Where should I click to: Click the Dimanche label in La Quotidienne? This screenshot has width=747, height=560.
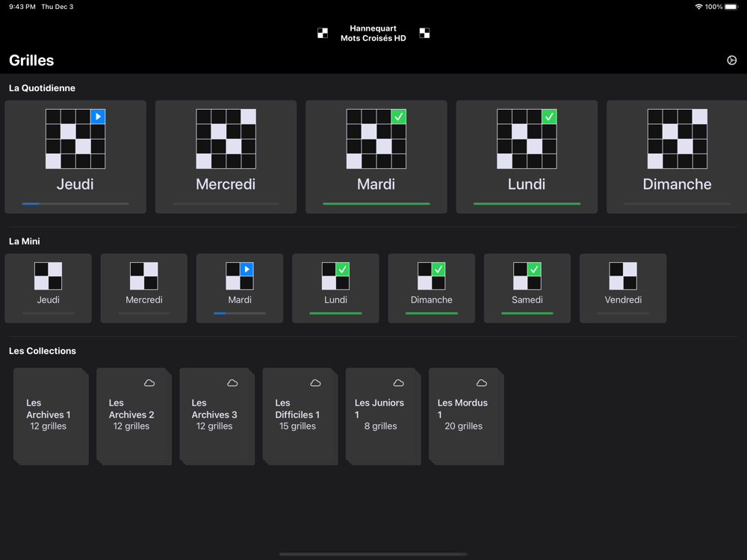[677, 184]
